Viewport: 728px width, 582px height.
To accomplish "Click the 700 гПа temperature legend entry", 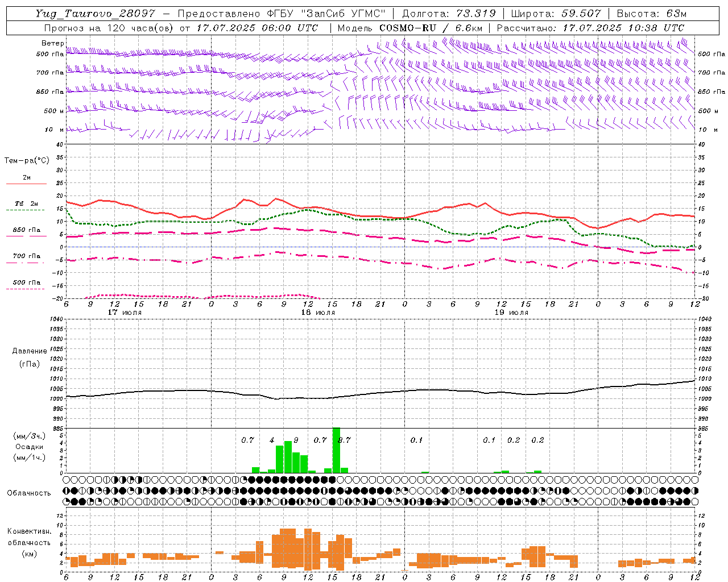I will pyautogui.click(x=26, y=256).
